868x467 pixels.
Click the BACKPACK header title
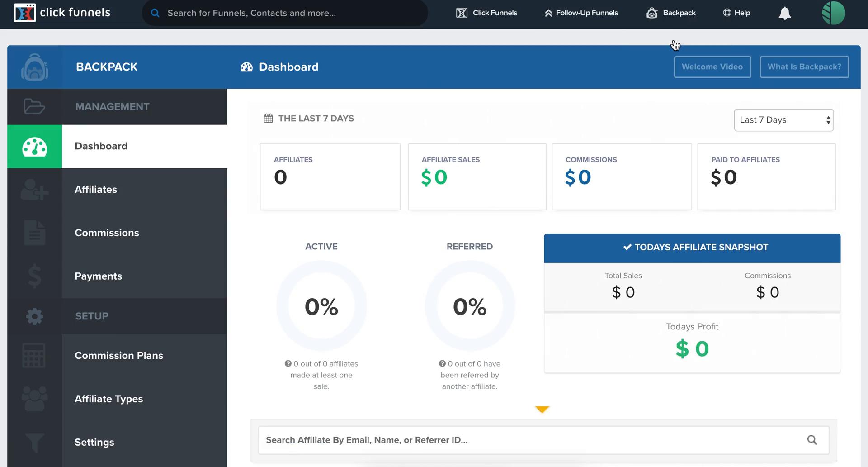107,67
